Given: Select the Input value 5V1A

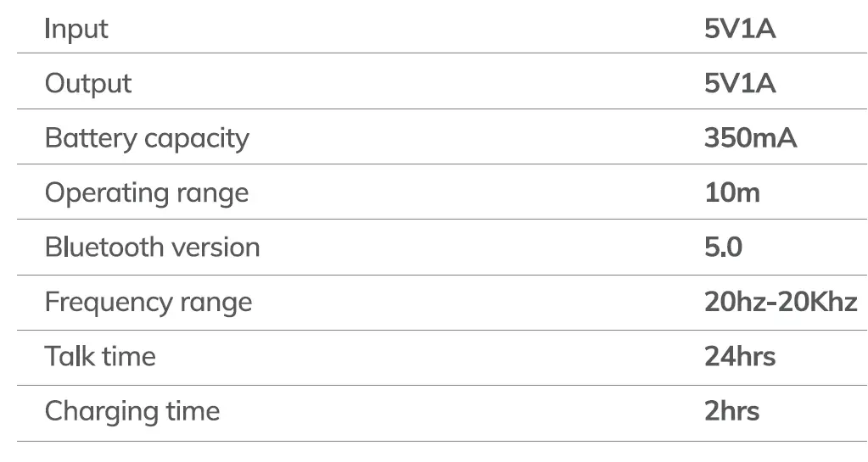Looking at the screenshot, I should click(740, 29).
